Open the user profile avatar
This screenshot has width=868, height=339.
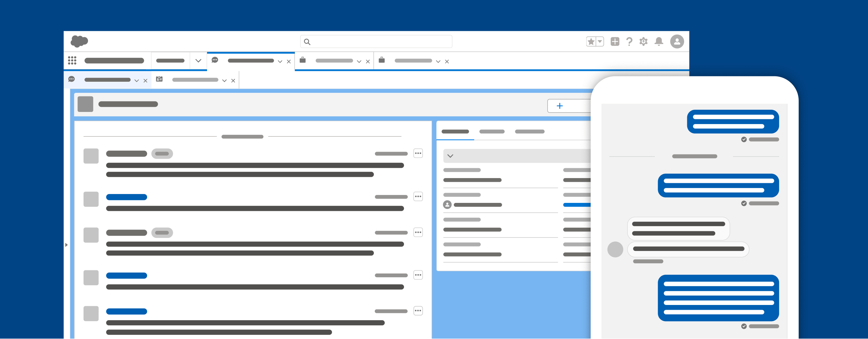[677, 41]
